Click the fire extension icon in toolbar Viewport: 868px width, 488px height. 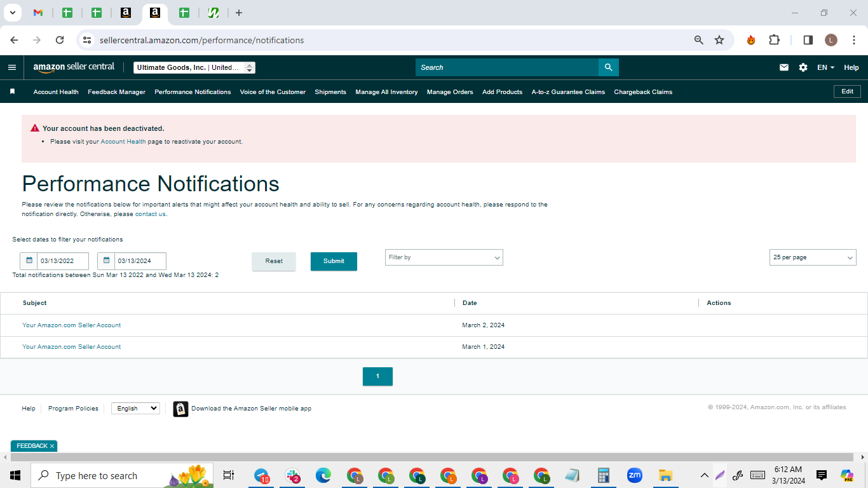click(751, 40)
